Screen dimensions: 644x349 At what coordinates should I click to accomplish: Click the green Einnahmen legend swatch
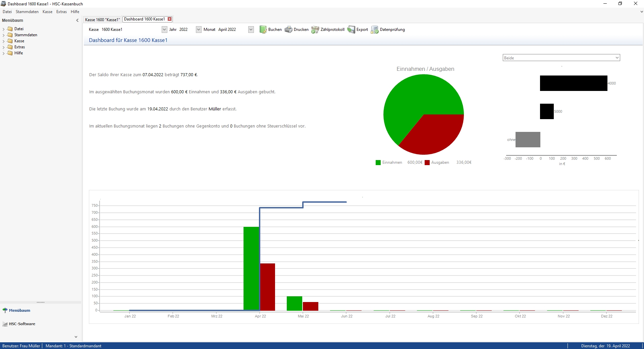tap(378, 162)
